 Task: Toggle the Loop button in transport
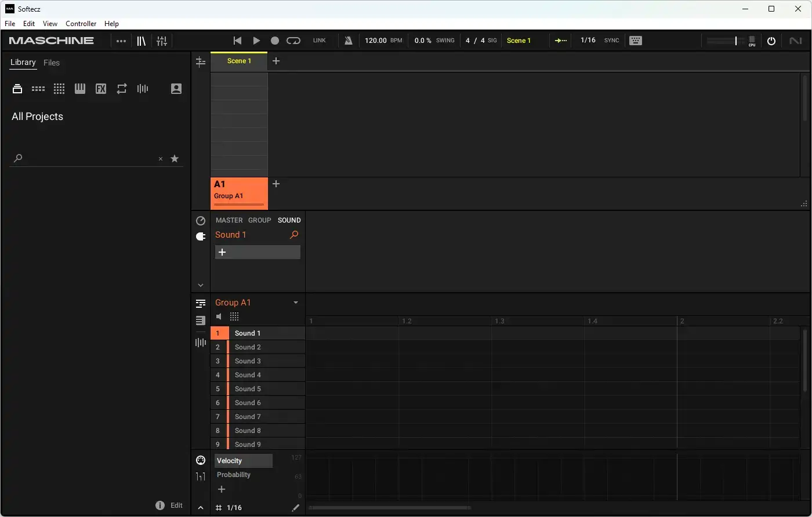click(293, 41)
